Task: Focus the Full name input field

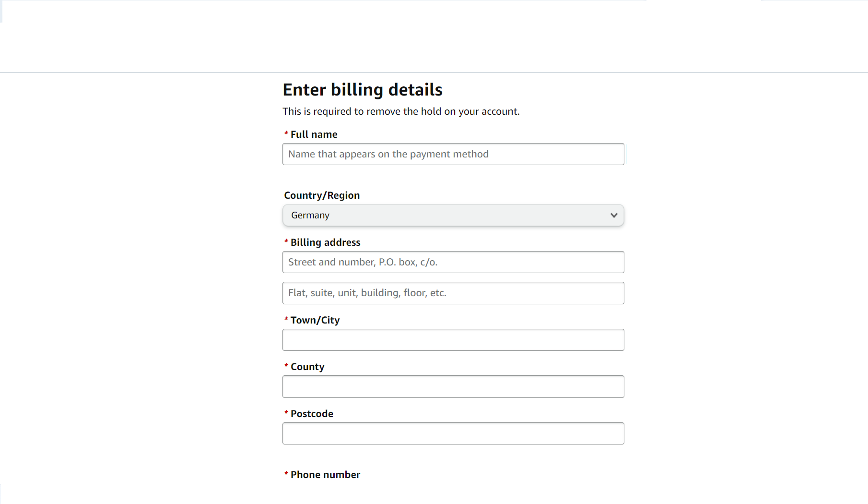Action: pyautogui.click(x=453, y=154)
